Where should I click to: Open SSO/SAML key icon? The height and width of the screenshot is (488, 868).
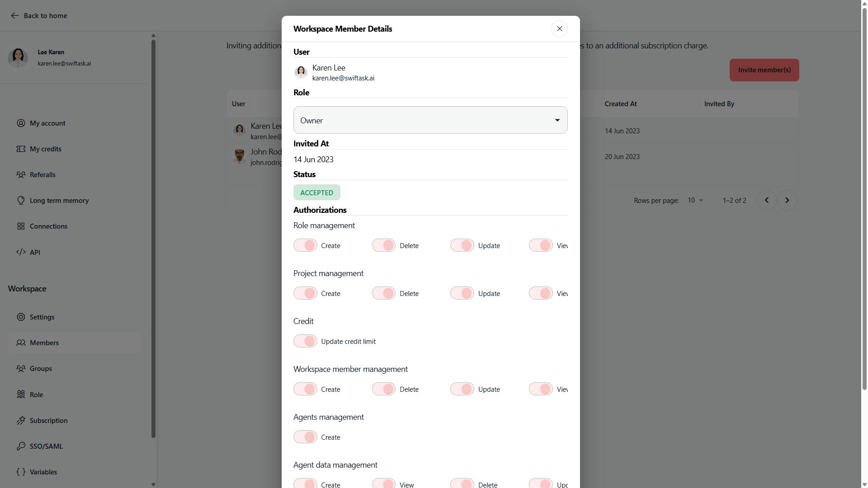pos(21,446)
